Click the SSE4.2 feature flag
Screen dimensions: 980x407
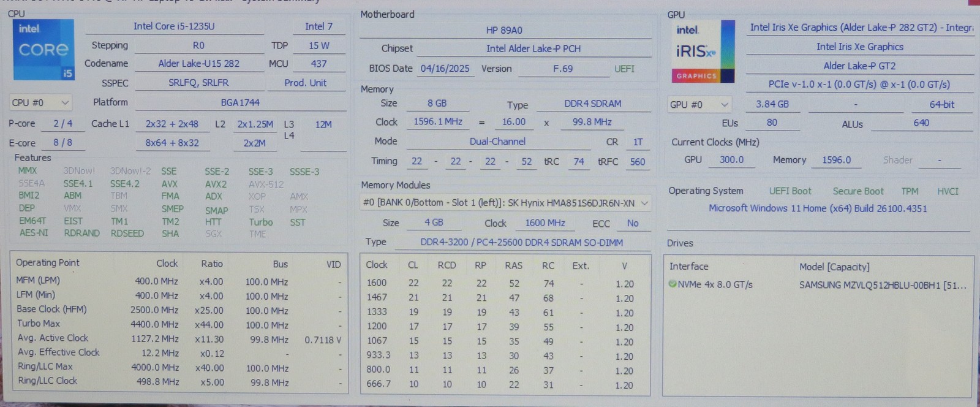click(125, 184)
